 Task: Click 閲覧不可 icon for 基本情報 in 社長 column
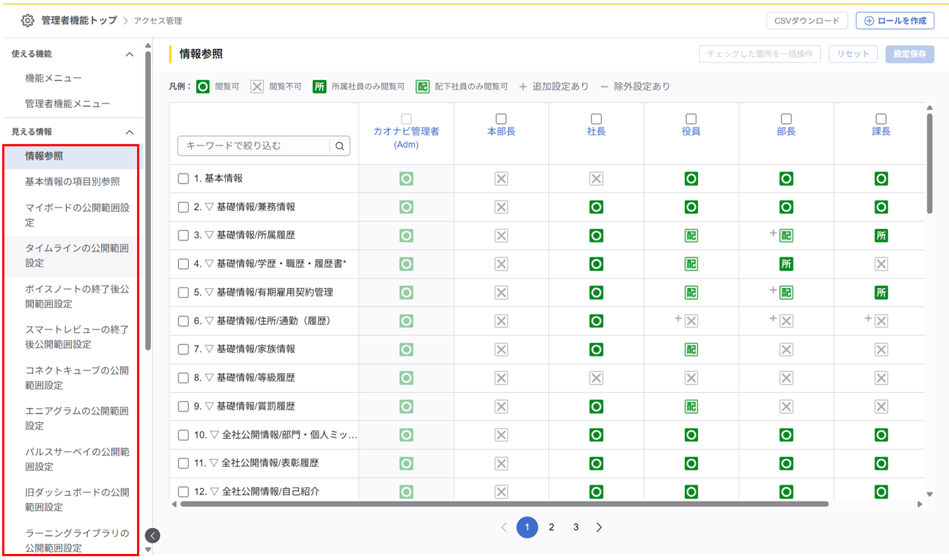click(596, 179)
